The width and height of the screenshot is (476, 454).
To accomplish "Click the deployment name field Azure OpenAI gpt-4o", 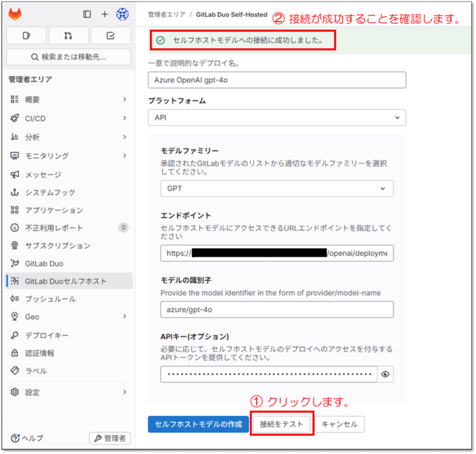I will tap(277, 80).
